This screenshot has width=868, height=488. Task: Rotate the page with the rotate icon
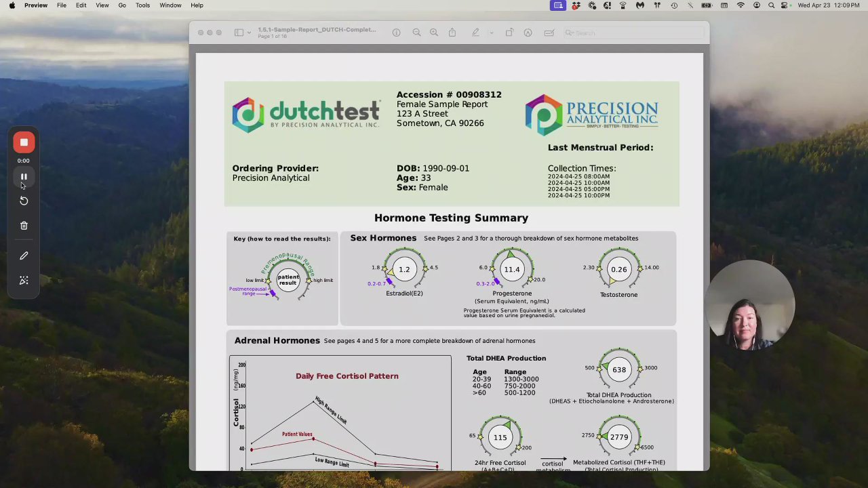pos(509,33)
